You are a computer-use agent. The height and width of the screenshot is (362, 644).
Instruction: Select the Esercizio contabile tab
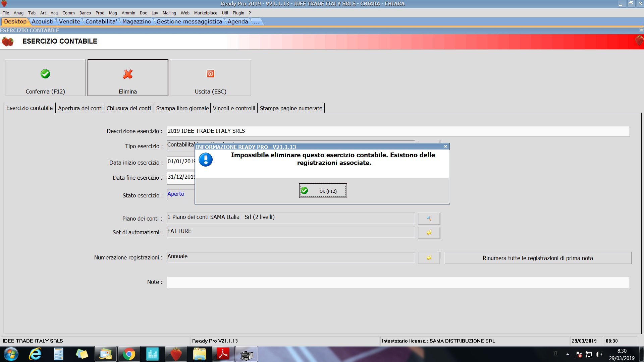[x=30, y=108]
